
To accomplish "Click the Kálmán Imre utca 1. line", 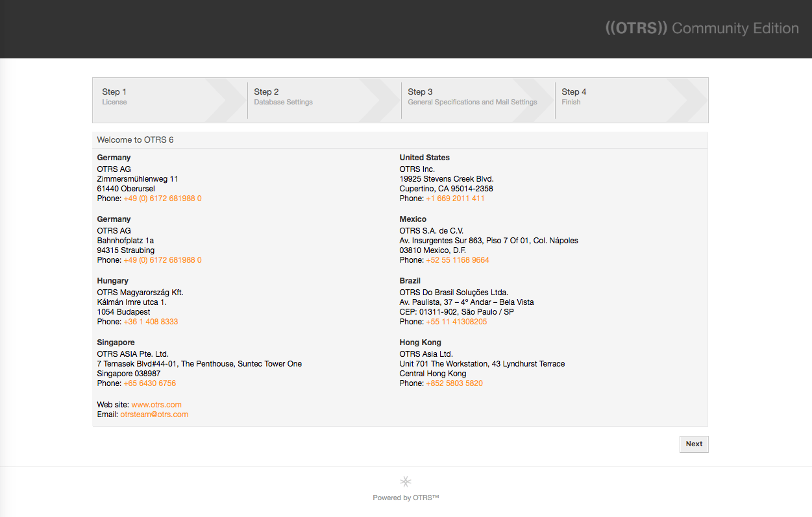I will [132, 302].
